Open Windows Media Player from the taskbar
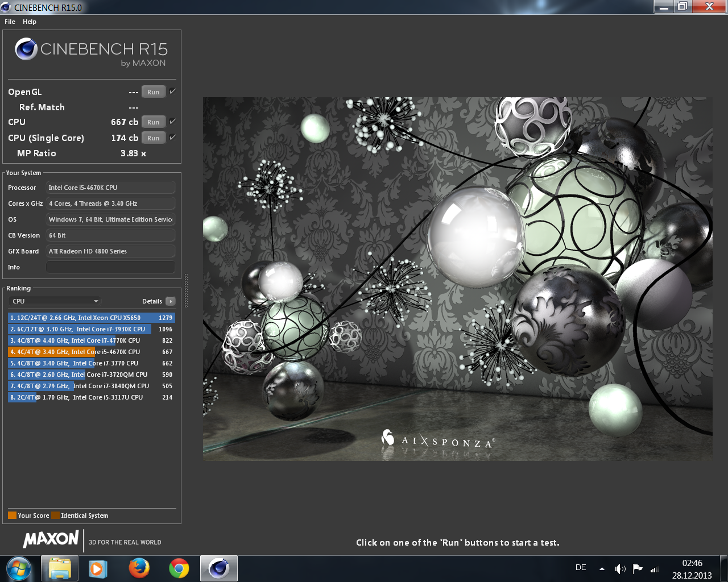This screenshot has height=582, width=728. coord(99,568)
